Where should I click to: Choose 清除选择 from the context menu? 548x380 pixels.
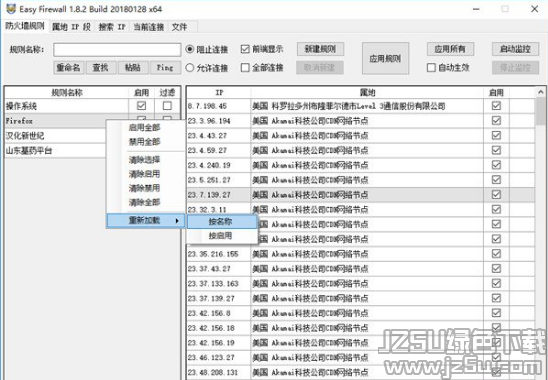coord(145,160)
